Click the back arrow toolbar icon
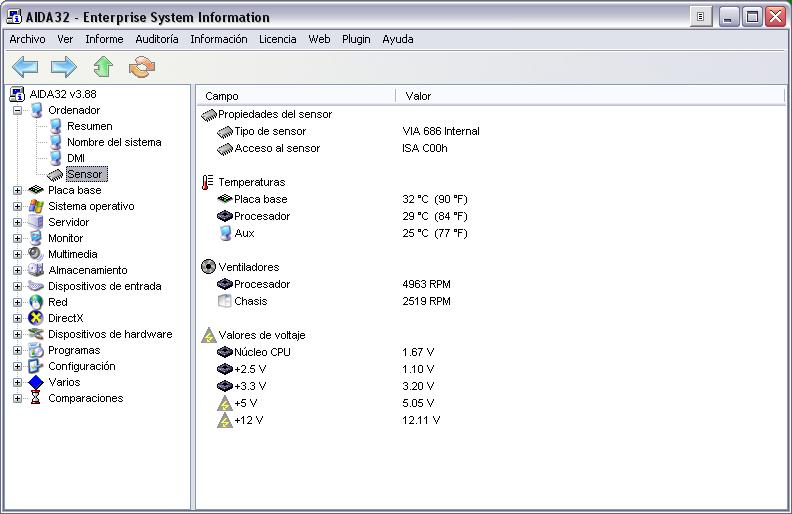This screenshot has height=514, width=792. click(25, 67)
